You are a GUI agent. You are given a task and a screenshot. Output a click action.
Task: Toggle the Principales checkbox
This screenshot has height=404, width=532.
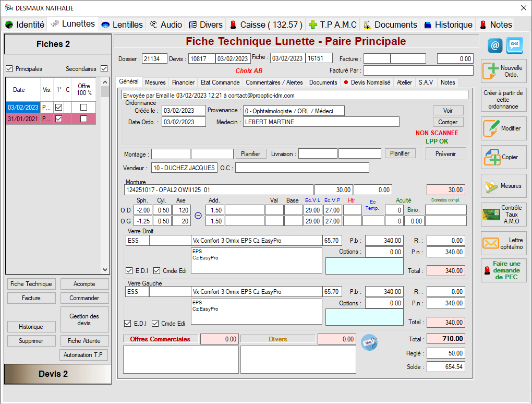(9, 68)
